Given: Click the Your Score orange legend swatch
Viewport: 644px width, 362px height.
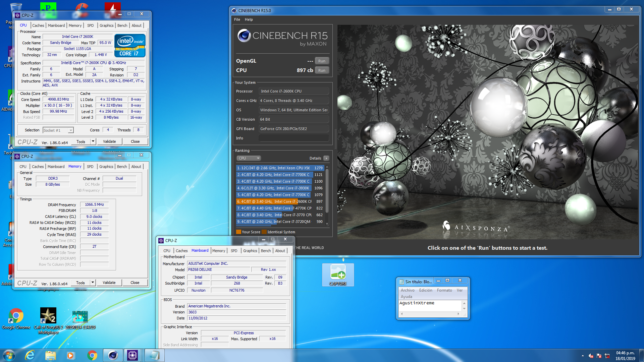Looking at the screenshot, I should (238, 232).
